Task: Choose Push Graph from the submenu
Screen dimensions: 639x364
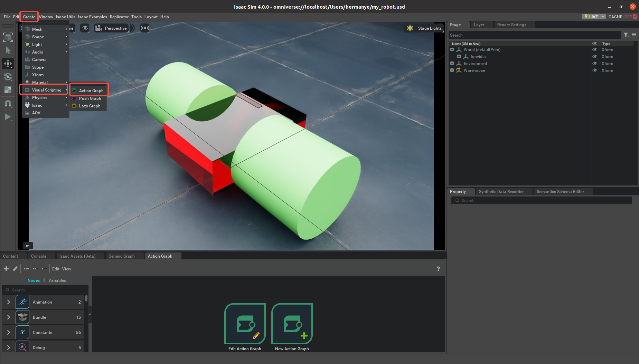Action: [x=89, y=98]
